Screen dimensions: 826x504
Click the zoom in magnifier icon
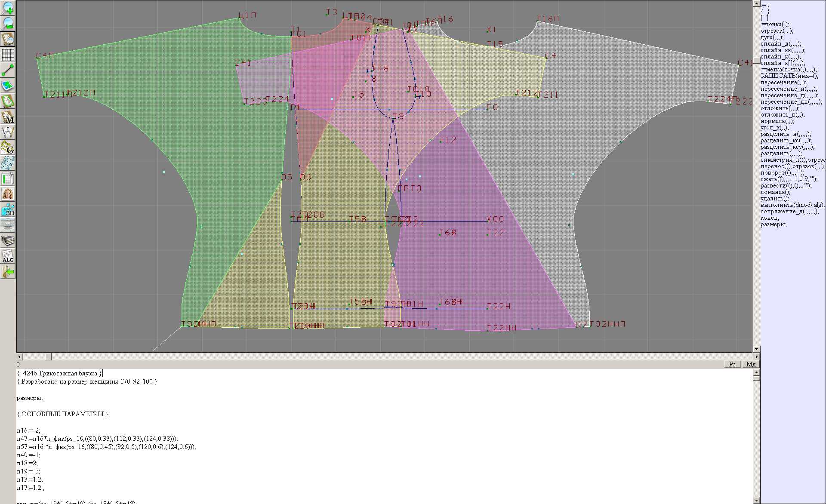[8, 8]
